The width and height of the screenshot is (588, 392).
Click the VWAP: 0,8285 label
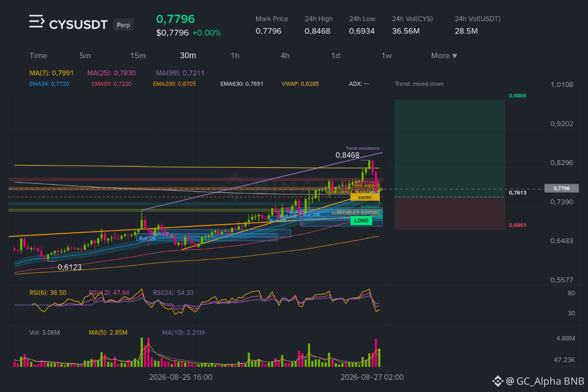[300, 84]
